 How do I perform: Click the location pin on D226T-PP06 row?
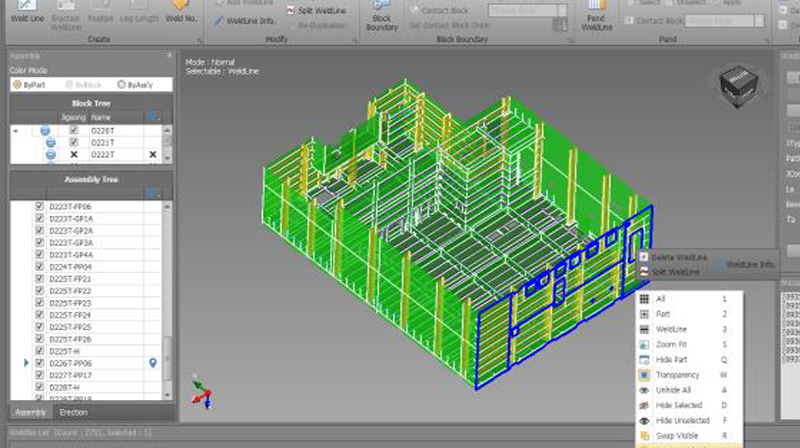point(152,363)
